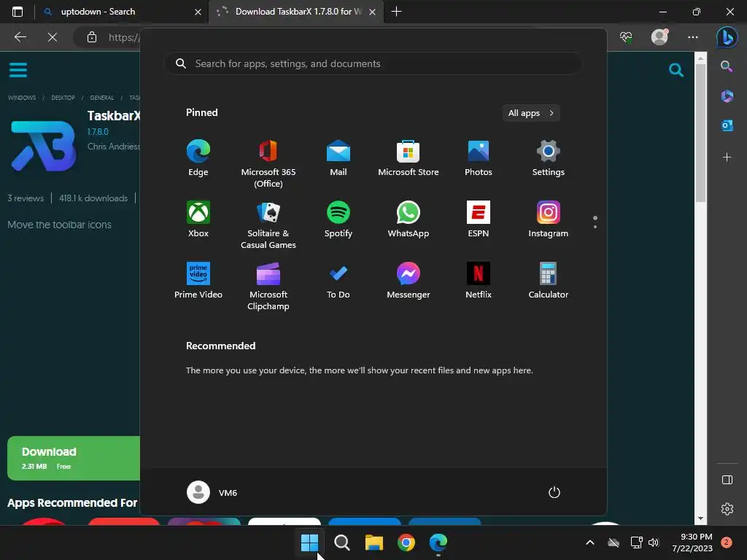Open Edge Settings and more menu
747x560 pixels.
point(693,37)
